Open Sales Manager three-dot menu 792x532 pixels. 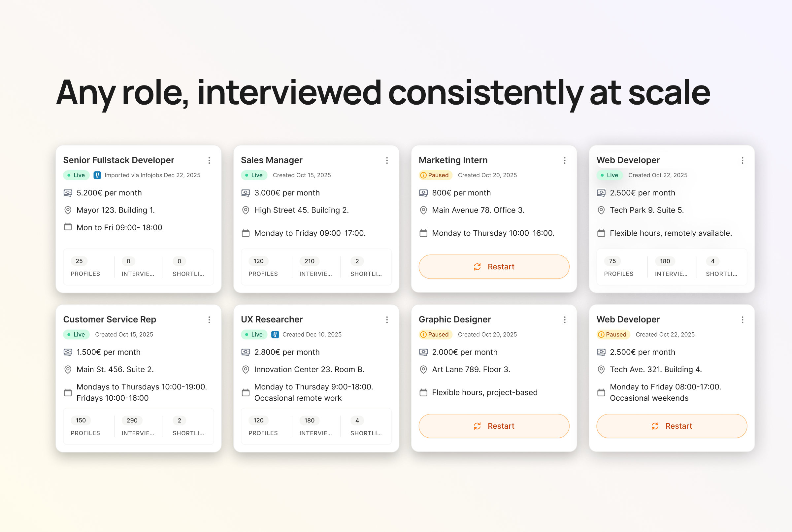pos(387,160)
